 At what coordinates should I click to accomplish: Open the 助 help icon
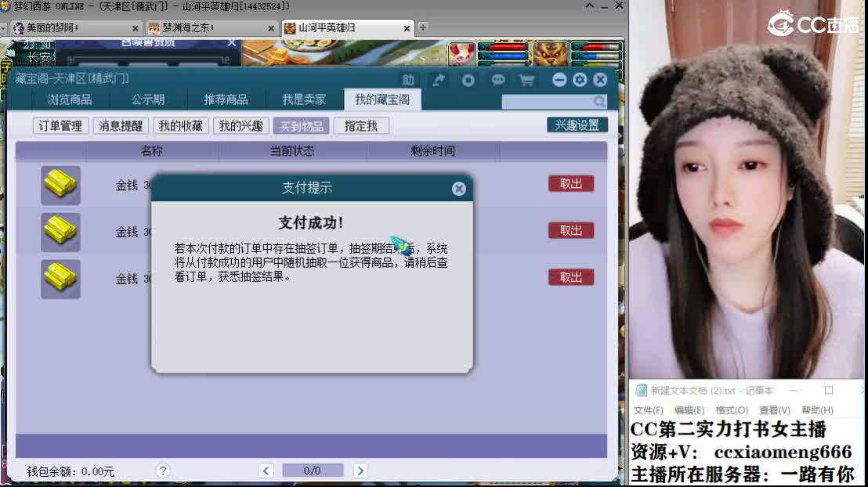[408, 79]
